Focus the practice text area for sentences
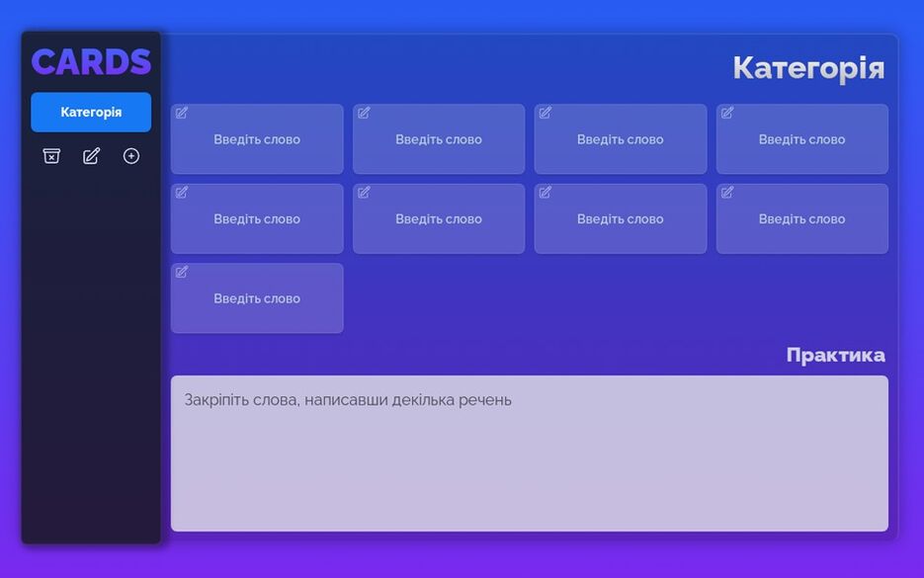924x578 pixels. (x=529, y=454)
